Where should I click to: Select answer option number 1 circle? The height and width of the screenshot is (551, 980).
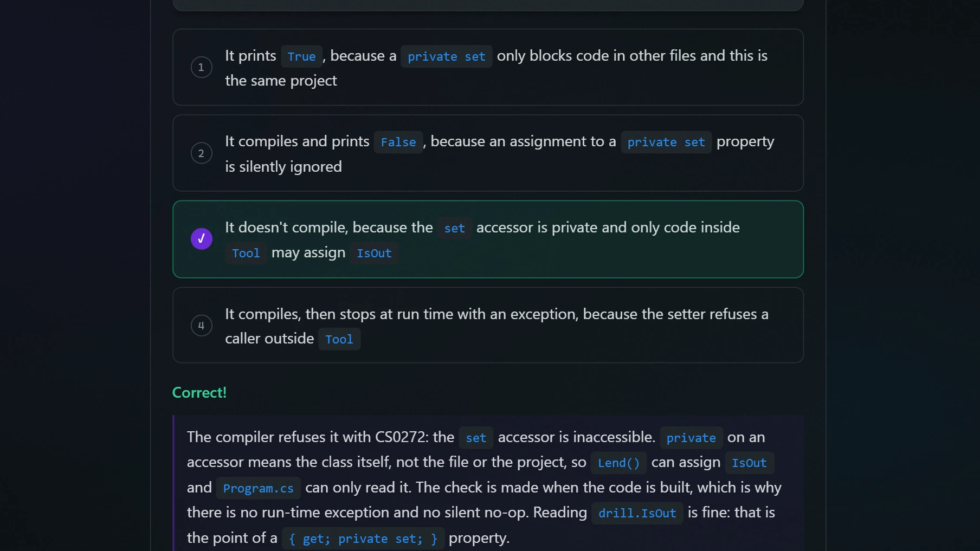[x=201, y=67]
